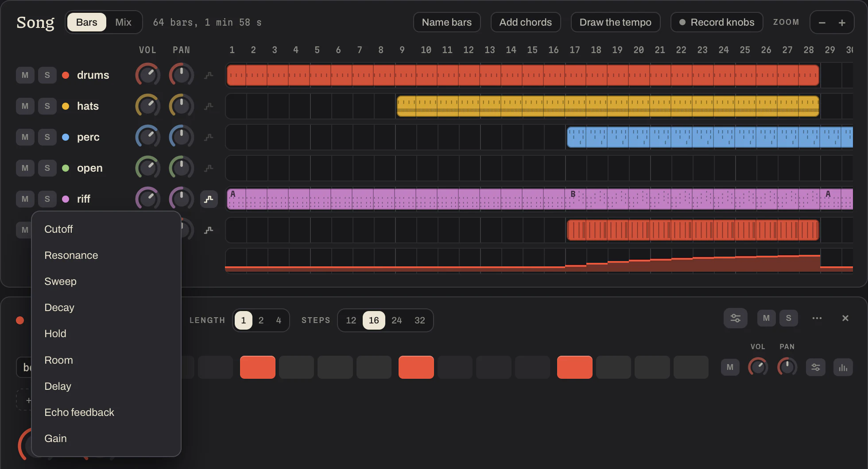Select the yellow hats clip
Screen dimensions: 868x469
click(x=608, y=106)
